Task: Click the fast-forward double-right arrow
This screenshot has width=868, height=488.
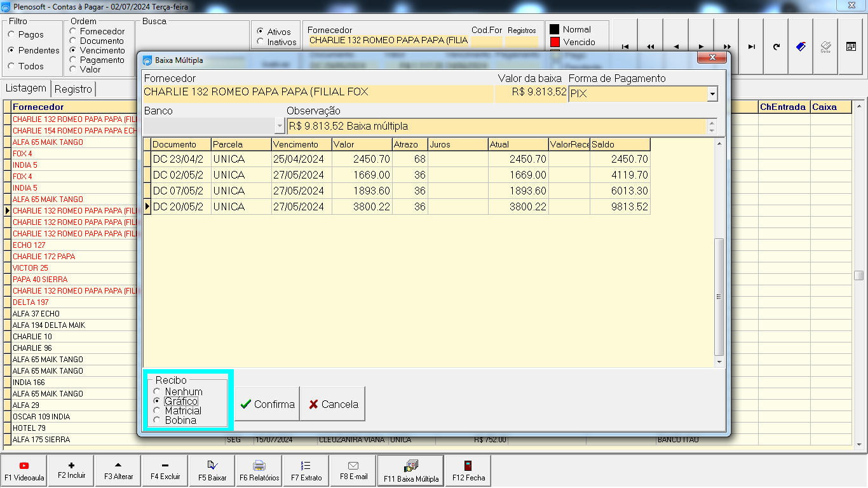Action: pos(726,46)
